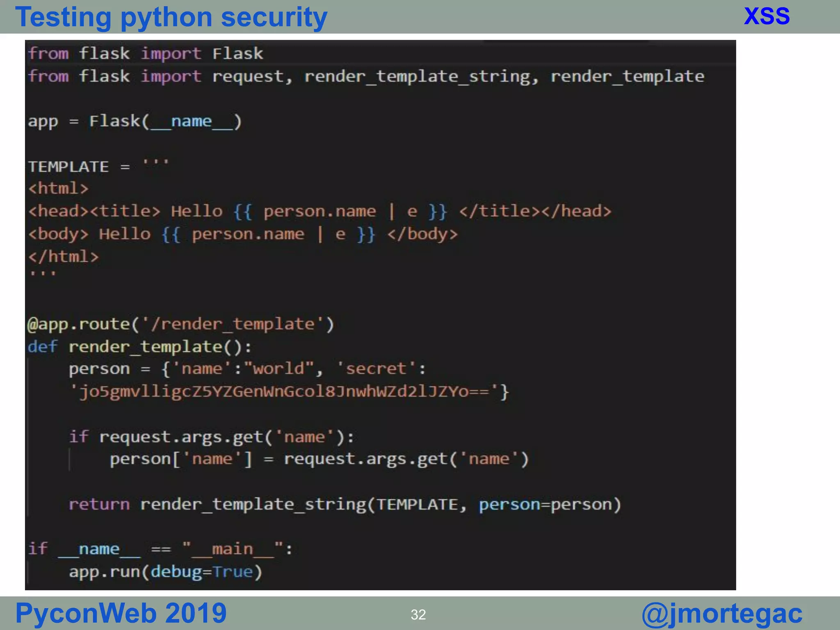Click the 'person = {'name':"world"' line
The image size is (840, 630).
[x=247, y=369]
